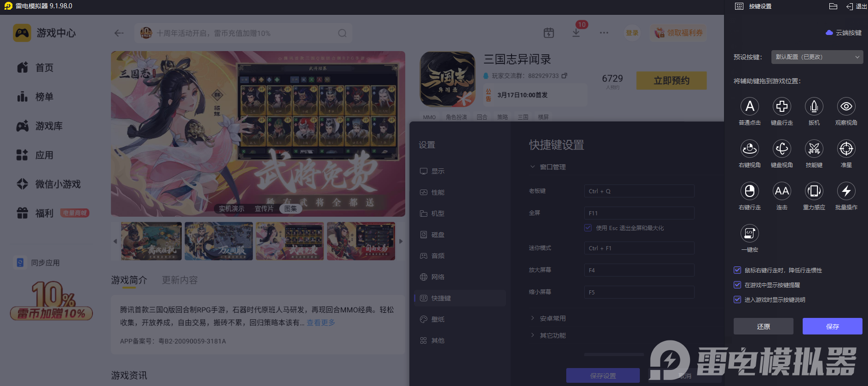Expand the 其它功能 section
Viewport: 868px width, 386px height.
[548, 335]
